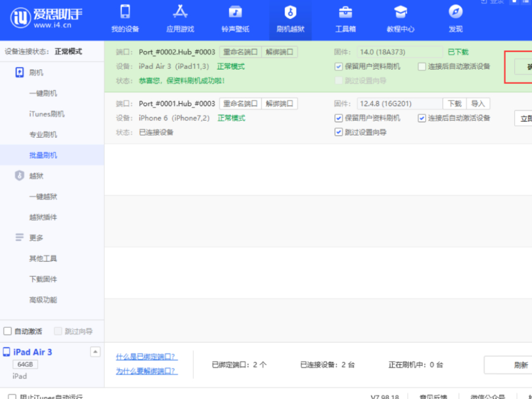Click 解绑端口 for Port_#0002
532x399 pixels.
[280, 52]
